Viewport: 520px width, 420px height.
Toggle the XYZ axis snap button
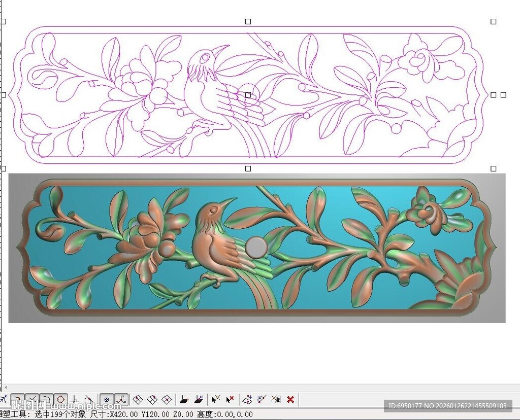click(x=121, y=400)
